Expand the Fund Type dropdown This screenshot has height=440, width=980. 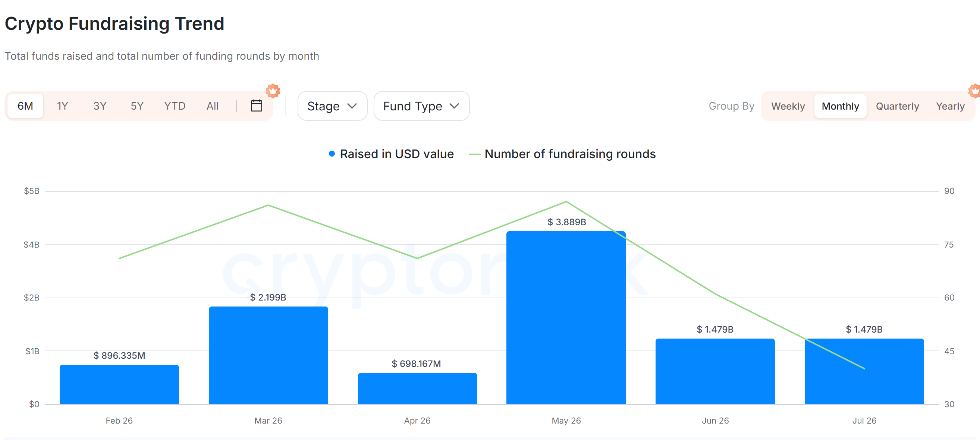click(421, 106)
